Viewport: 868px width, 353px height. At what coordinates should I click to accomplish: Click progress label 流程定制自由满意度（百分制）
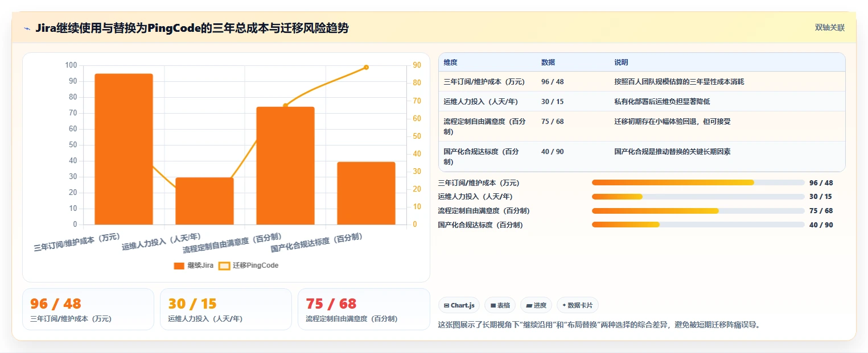pos(484,211)
